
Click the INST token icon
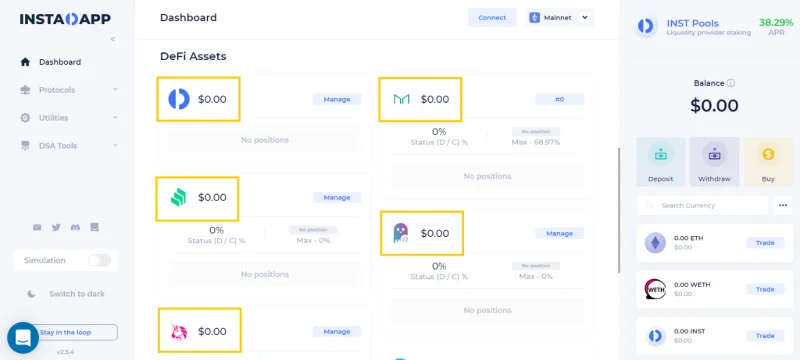pos(655,336)
